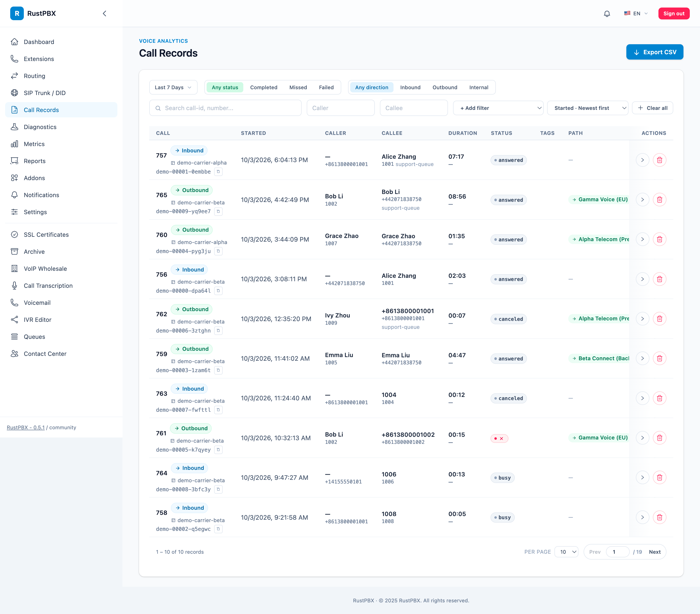The height and width of the screenshot is (614, 700).
Task: Delete call record 764 with the trash icon
Action: click(x=660, y=477)
